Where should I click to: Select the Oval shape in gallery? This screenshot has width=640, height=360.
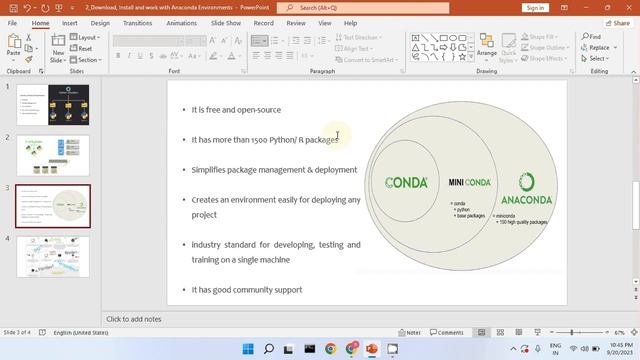point(453,38)
